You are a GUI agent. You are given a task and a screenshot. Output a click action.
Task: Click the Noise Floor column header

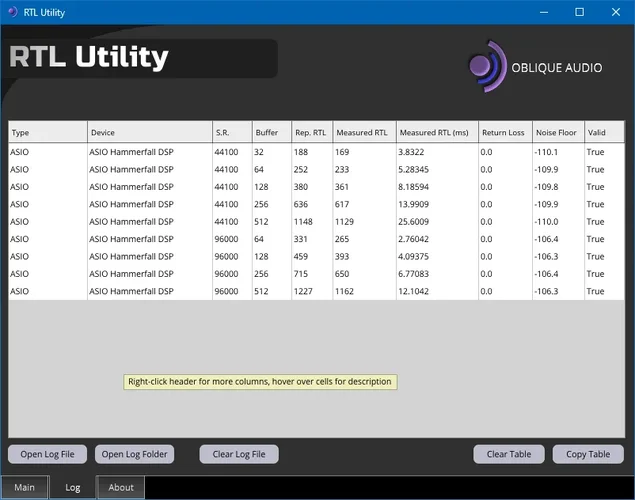pyautogui.click(x=558, y=132)
